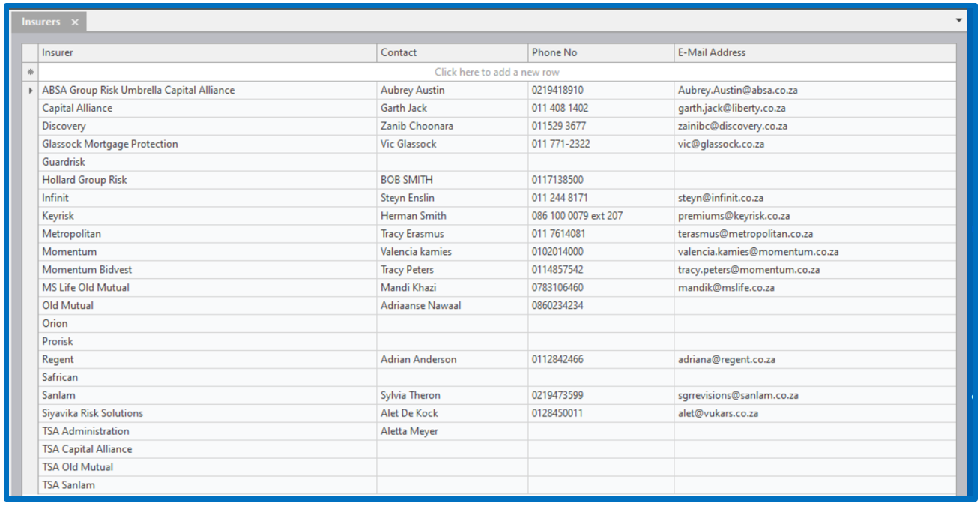The height and width of the screenshot is (506, 980).
Task: Open the tab list dropdown arrow
Action: click(x=958, y=20)
